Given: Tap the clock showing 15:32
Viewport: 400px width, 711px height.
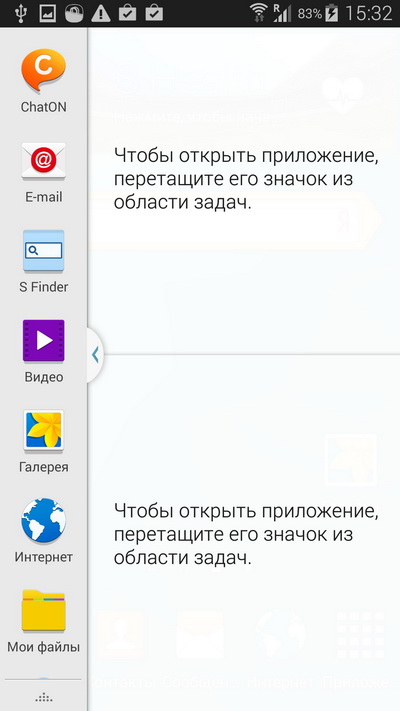Looking at the screenshot, I should (x=369, y=14).
